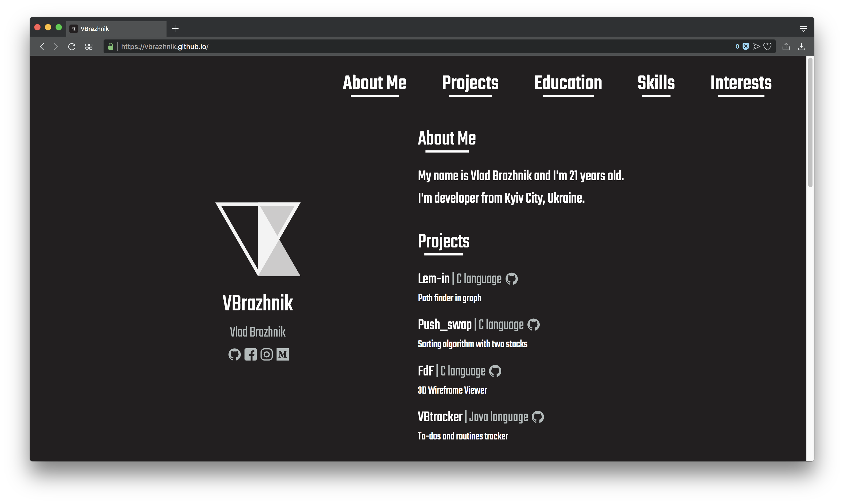Open the tab list menu icon
Screen dimensions: 844x504
point(803,29)
